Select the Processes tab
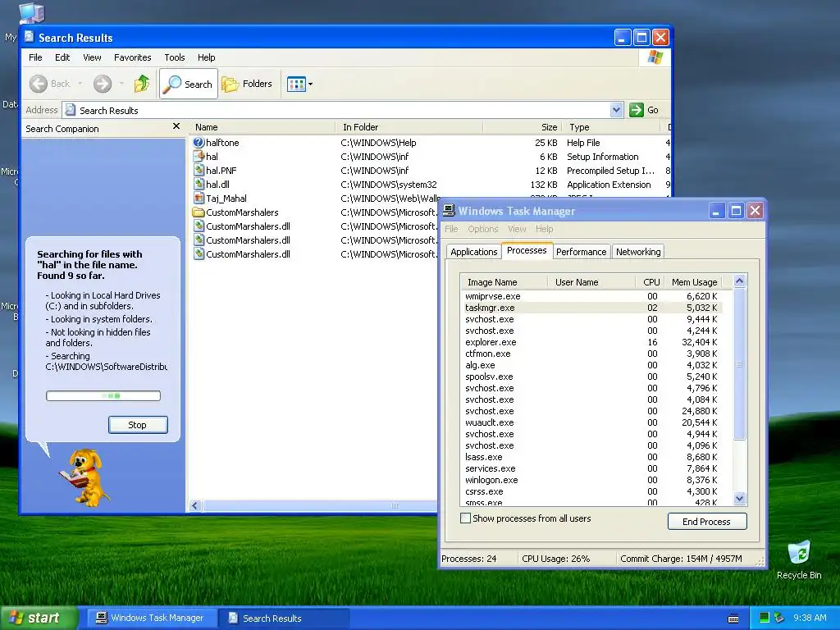Viewport: 840px width, 630px height. (x=527, y=250)
